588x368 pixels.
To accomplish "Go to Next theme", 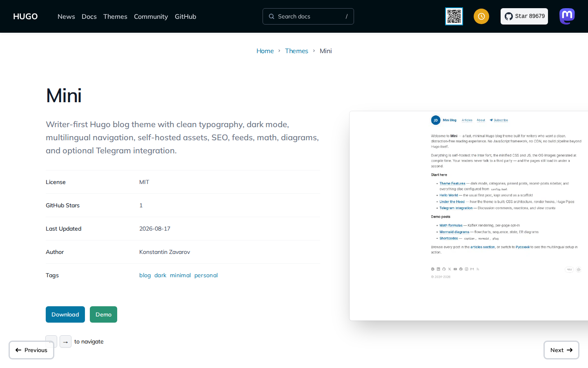I will coord(561,350).
